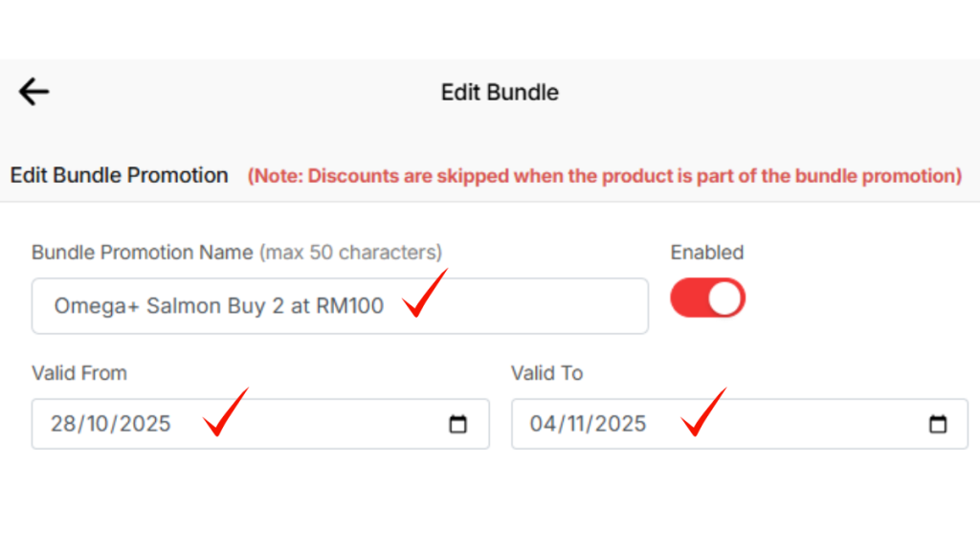
Task: Click the red discounts-skipped note text
Action: 604,176
